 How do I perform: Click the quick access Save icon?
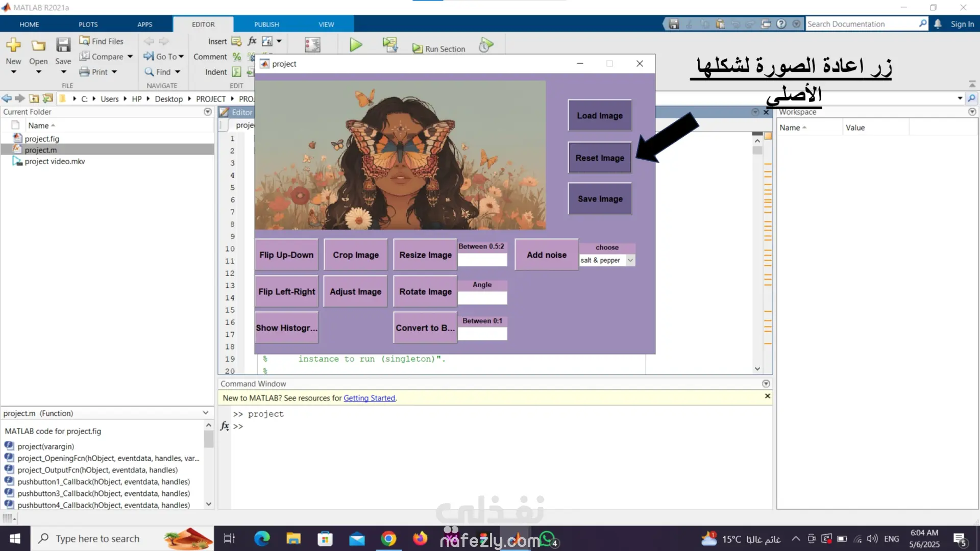pyautogui.click(x=674, y=24)
